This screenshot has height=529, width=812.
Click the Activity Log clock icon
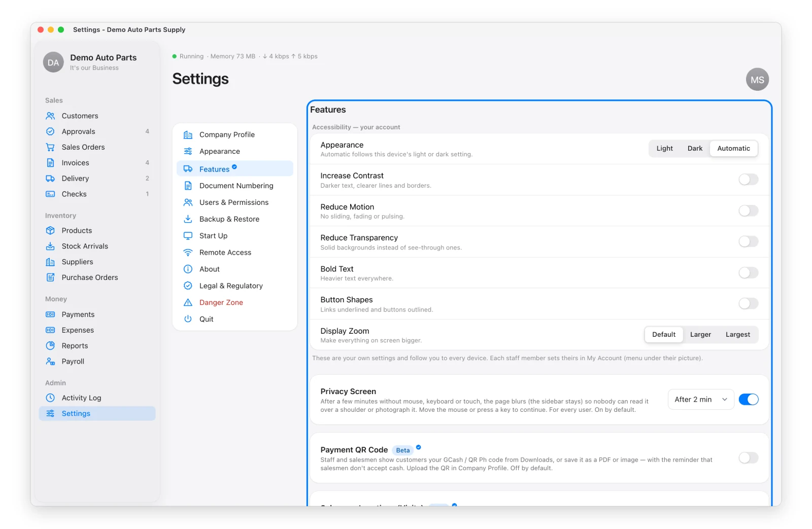[x=50, y=398]
